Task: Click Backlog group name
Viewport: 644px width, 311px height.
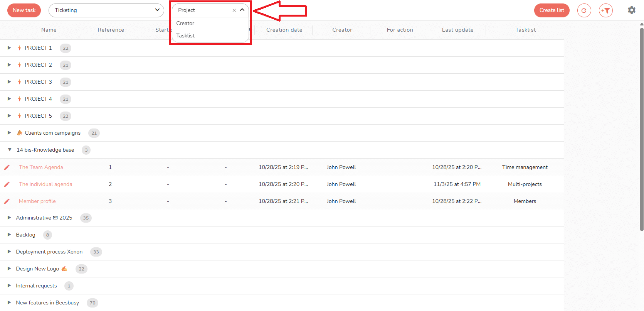Action: pyautogui.click(x=25, y=235)
